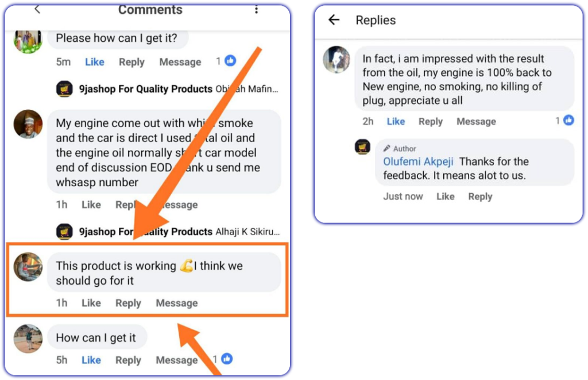
Task: Open the three-dot Comments options menu
Action: [257, 9]
